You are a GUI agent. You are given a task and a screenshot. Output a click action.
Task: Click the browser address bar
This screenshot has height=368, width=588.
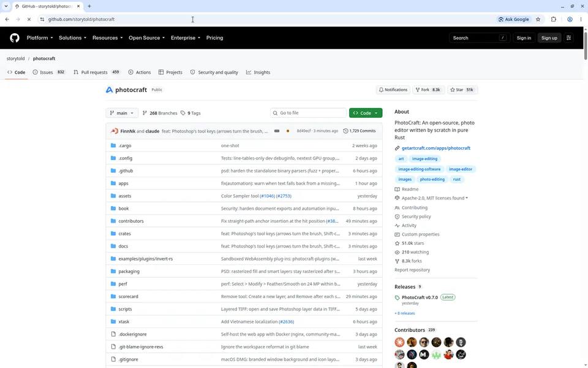pyautogui.click(x=268, y=19)
